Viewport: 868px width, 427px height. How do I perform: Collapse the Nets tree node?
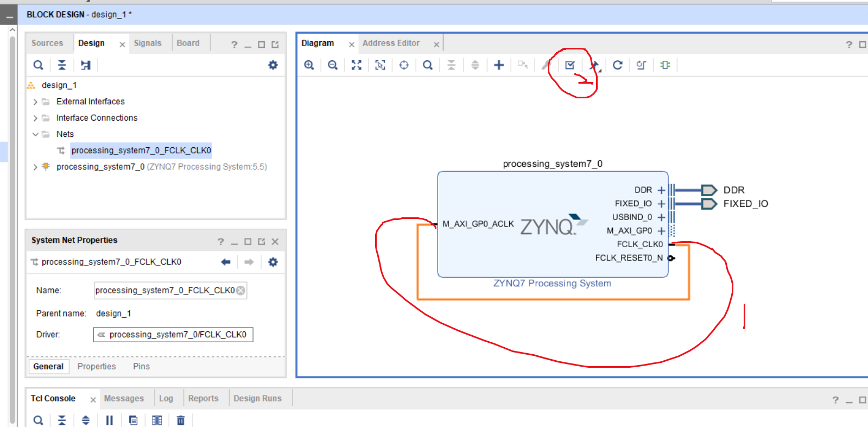pos(35,135)
